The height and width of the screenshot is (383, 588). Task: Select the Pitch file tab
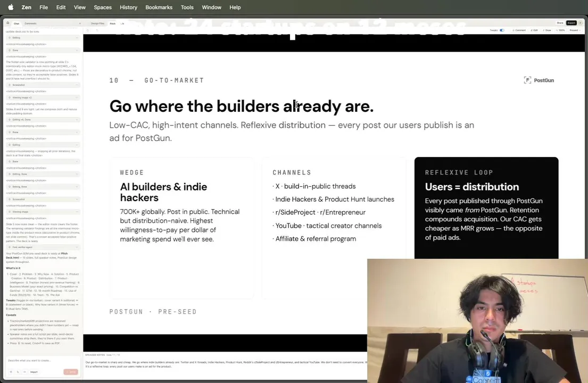click(x=112, y=23)
